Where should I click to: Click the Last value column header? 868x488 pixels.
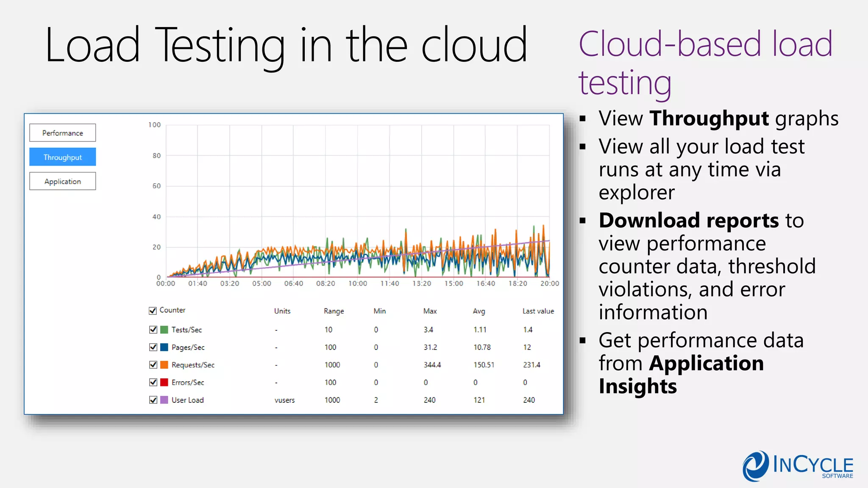click(x=538, y=311)
